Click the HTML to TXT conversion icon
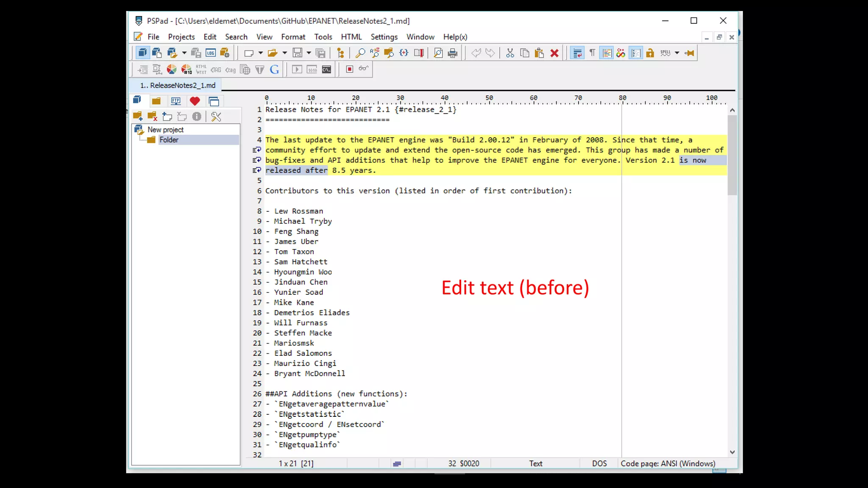This screenshot has height=488, width=868. [x=201, y=69]
